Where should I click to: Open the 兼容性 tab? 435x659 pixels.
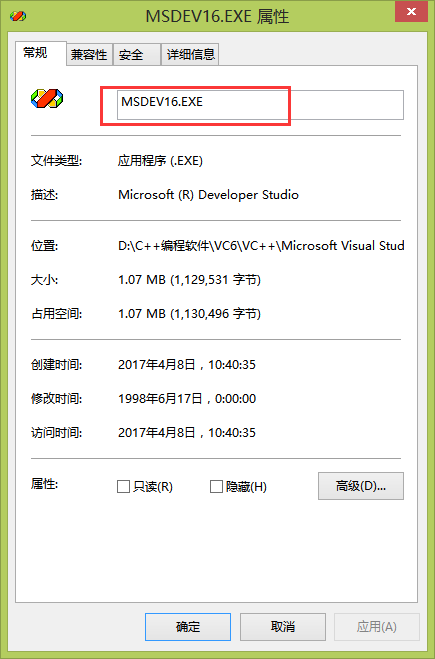89,55
